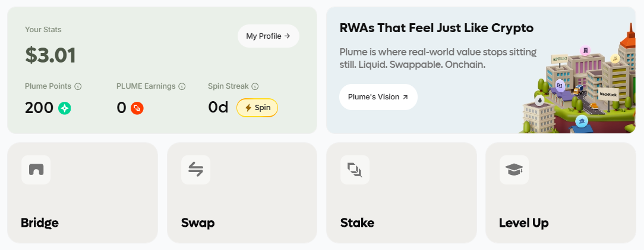
Task: Click the RWAs That Feel Just Like Crypto heading
Action: click(436, 28)
